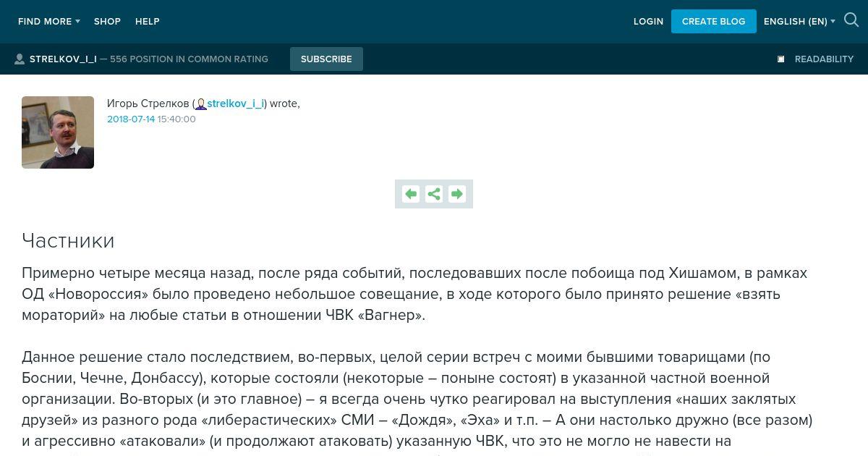868x456 pixels.
Task: Go to previous entry green arrow
Action: coord(411,194)
